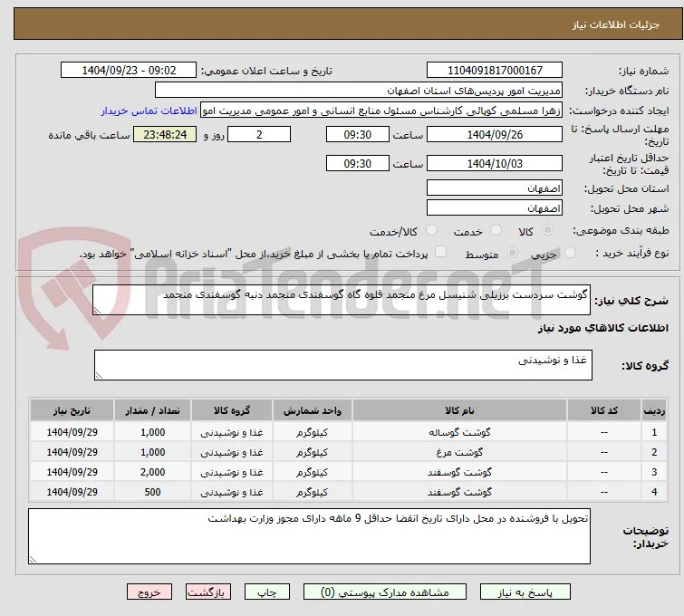Click the شماره نیاز field 1104091817000167
This screenshot has width=684, height=616.
pos(495,71)
